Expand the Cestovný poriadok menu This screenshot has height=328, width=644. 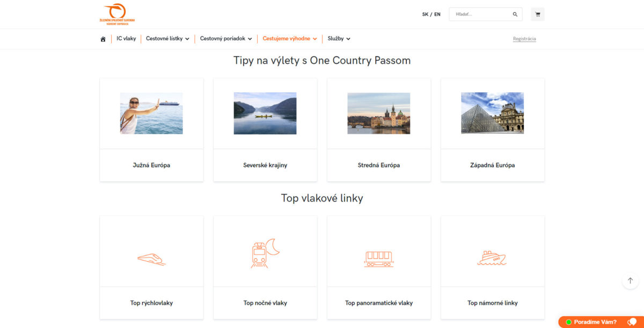pos(226,39)
